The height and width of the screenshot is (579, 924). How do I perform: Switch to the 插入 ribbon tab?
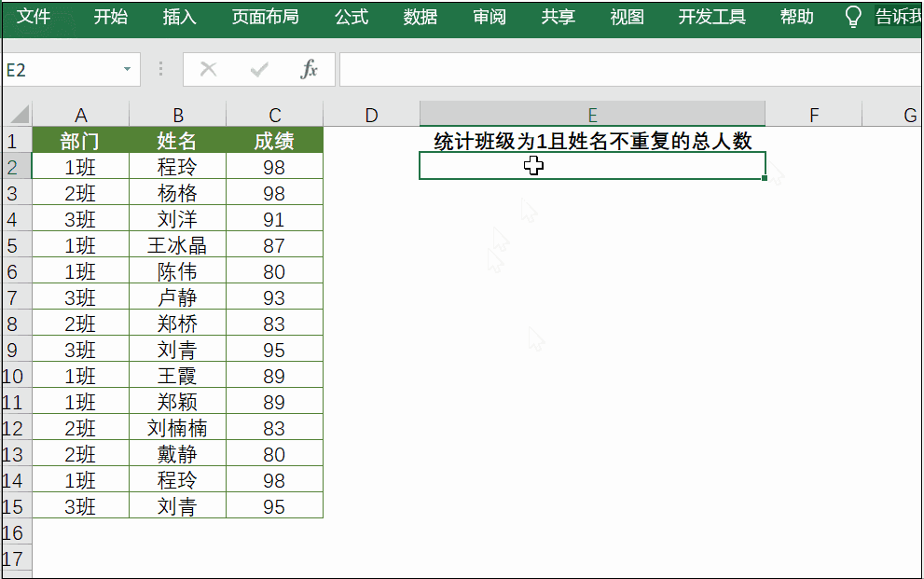[179, 17]
